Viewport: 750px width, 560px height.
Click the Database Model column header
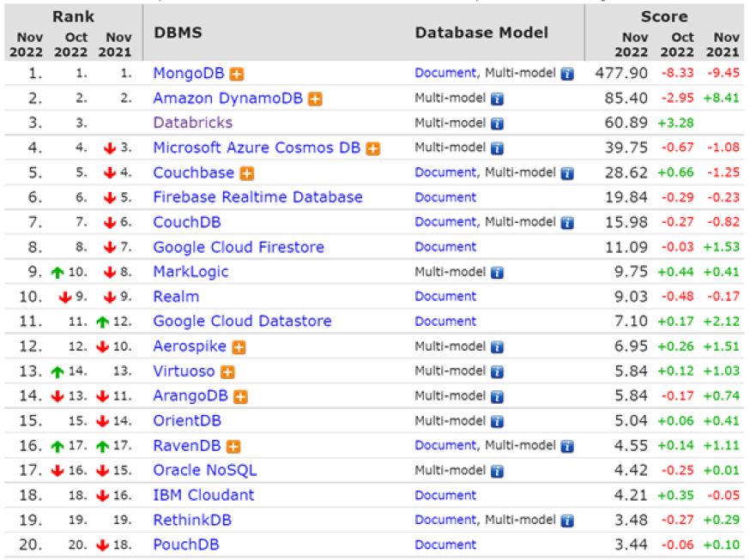tap(481, 33)
